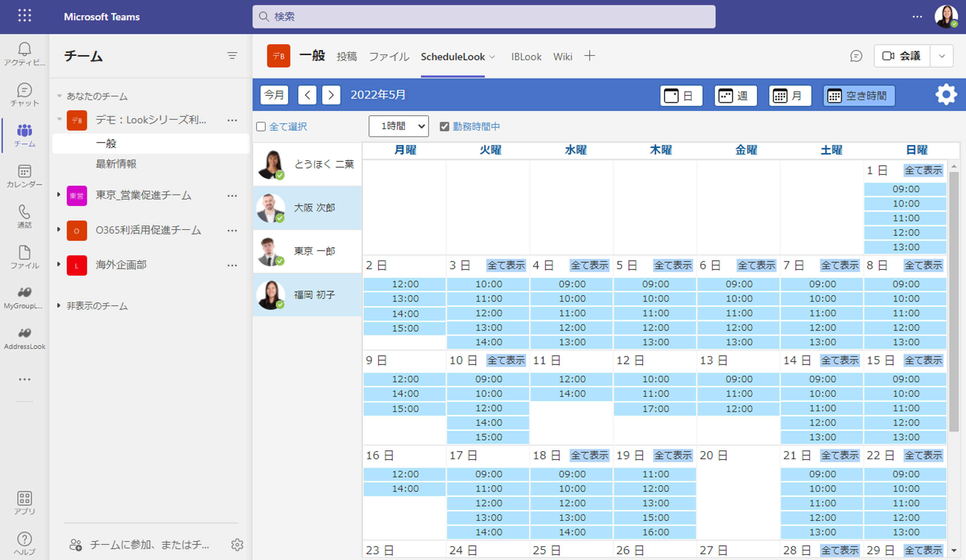Click the 今月 button to jump to current month
Screen dimensions: 966x560
coord(274,95)
